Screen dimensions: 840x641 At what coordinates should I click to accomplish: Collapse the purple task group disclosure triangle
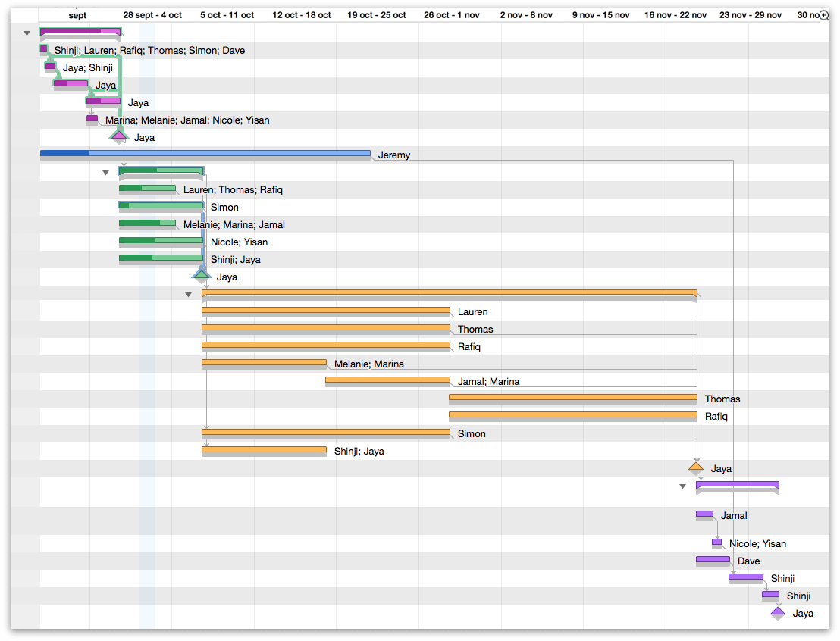point(682,486)
